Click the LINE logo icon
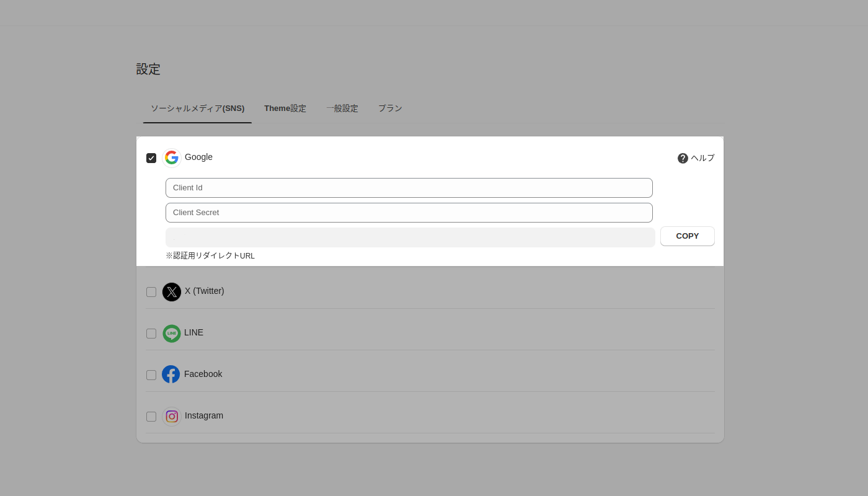 pos(172,334)
